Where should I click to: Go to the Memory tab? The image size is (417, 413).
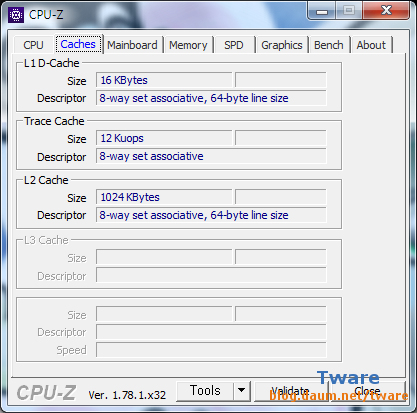188,45
